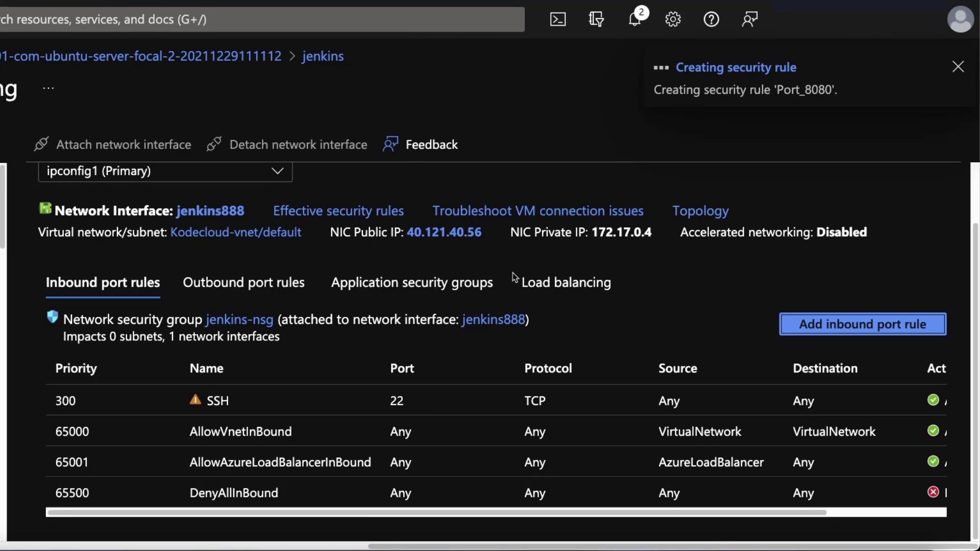The height and width of the screenshot is (551, 980).
Task: Open Directories and subscriptions filter icon
Action: click(596, 19)
